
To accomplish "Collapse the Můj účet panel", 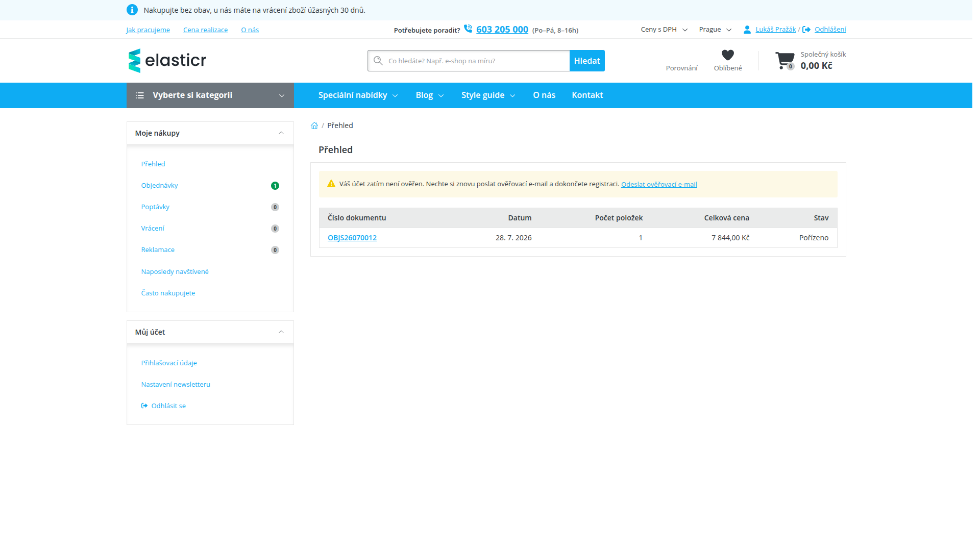I will [281, 332].
